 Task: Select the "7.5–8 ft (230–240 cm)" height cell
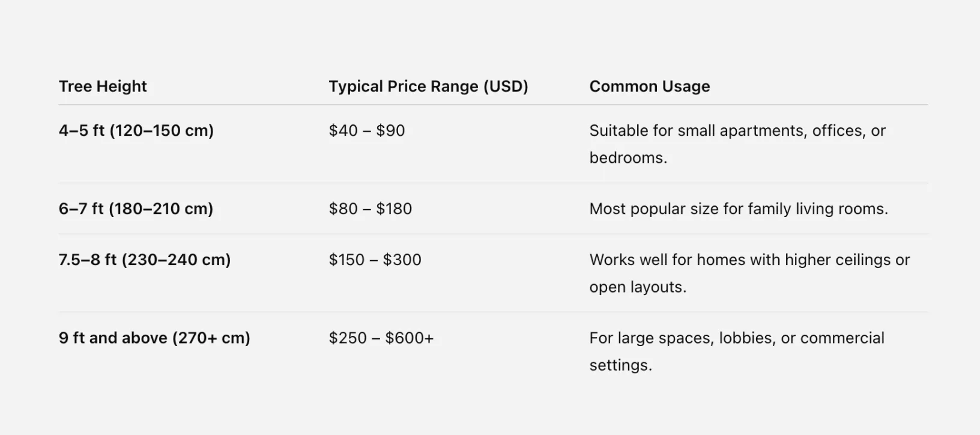[x=145, y=260]
